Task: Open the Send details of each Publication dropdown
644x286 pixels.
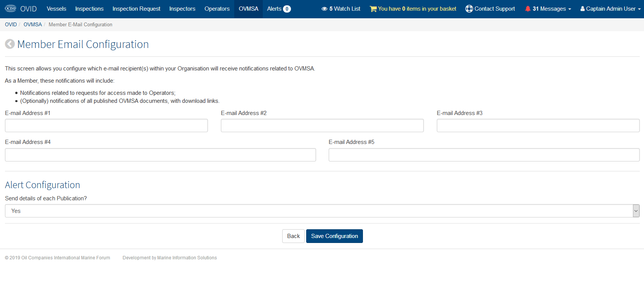Action: tap(322, 211)
